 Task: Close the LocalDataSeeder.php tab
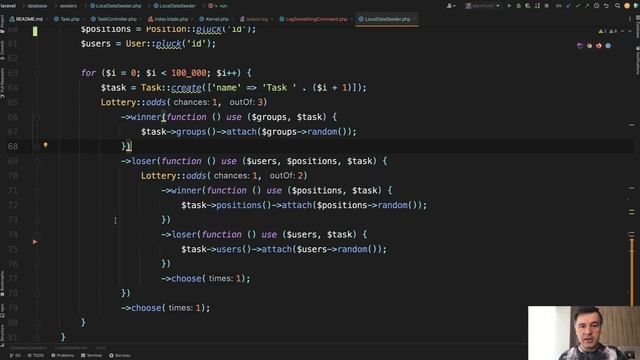[x=414, y=19]
